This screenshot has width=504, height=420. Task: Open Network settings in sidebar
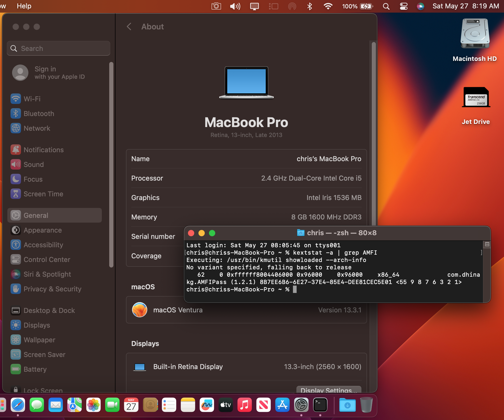tap(55, 128)
